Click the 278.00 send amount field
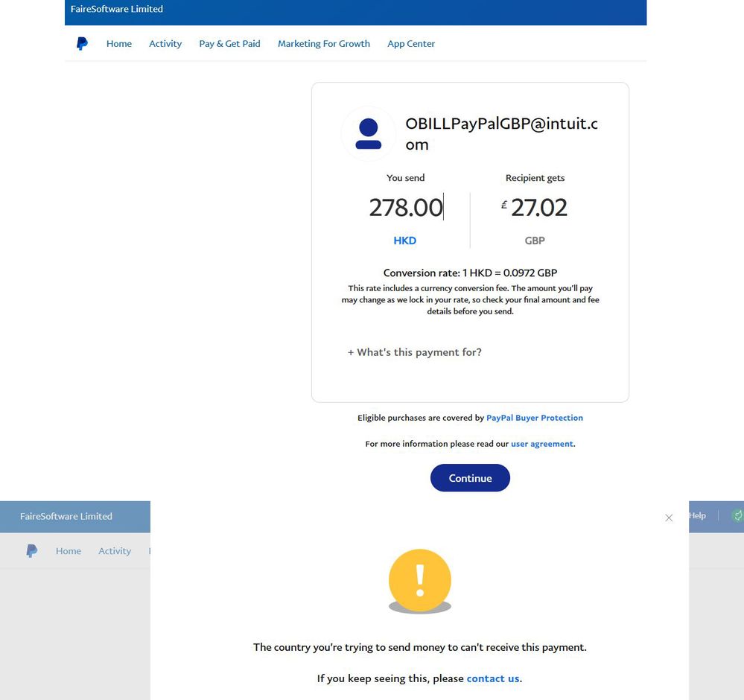This screenshot has height=700, width=744. (x=406, y=207)
